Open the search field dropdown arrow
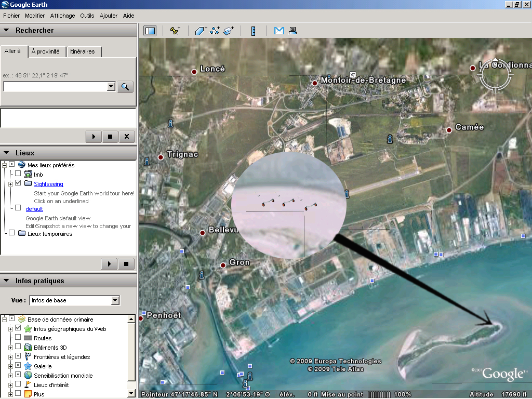Image resolution: width=532 pixels, height=399 pixels. click(111, 87)
